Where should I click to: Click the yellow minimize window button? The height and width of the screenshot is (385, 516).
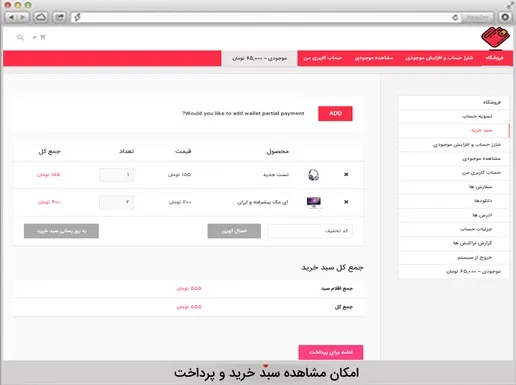click(18, 5)
